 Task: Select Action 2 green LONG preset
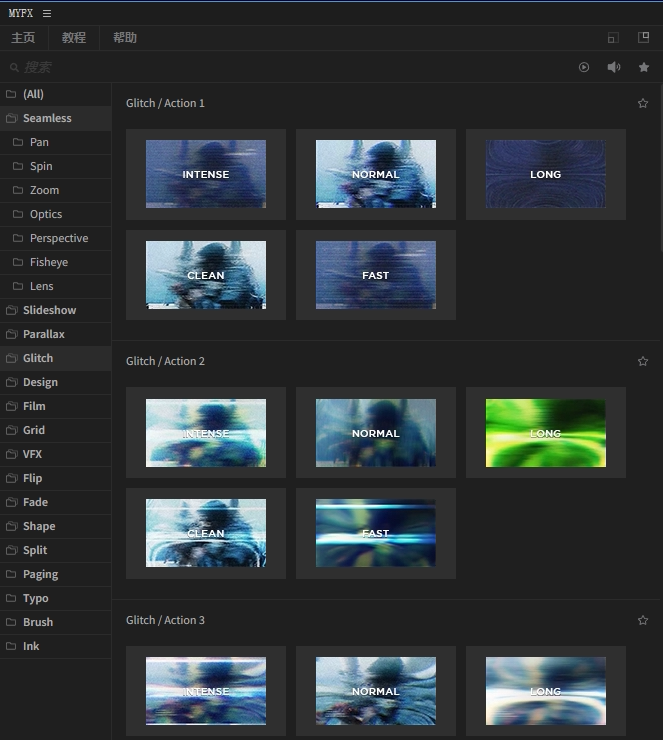(x=546, y=433)
